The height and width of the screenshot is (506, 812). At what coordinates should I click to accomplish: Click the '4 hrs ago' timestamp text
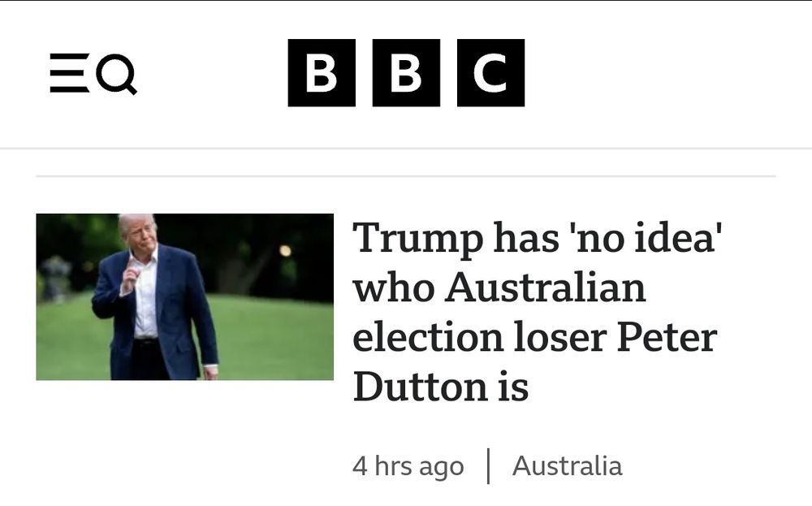point(407,466)
